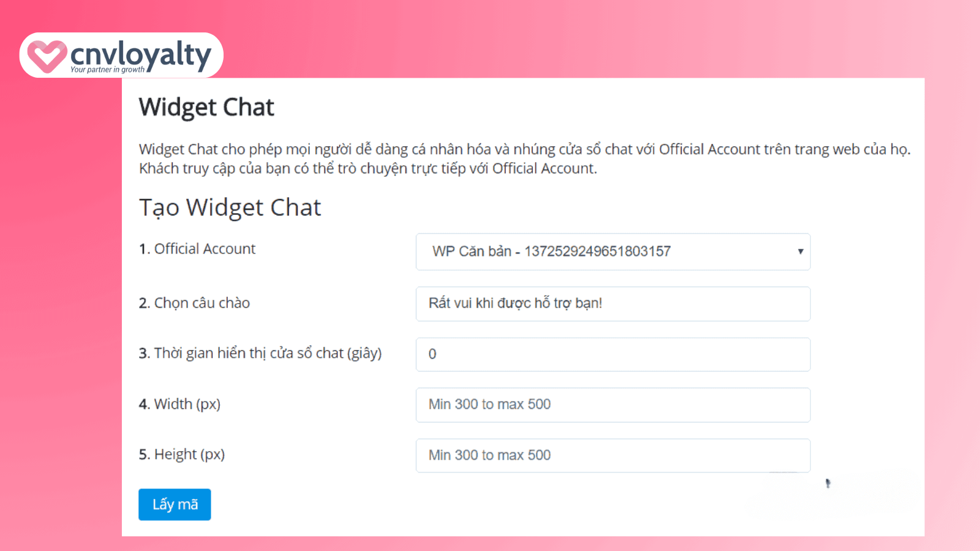Click the '4. Width (px)' label
This screenshot has width=980, height=551.
tap(180, 404)
